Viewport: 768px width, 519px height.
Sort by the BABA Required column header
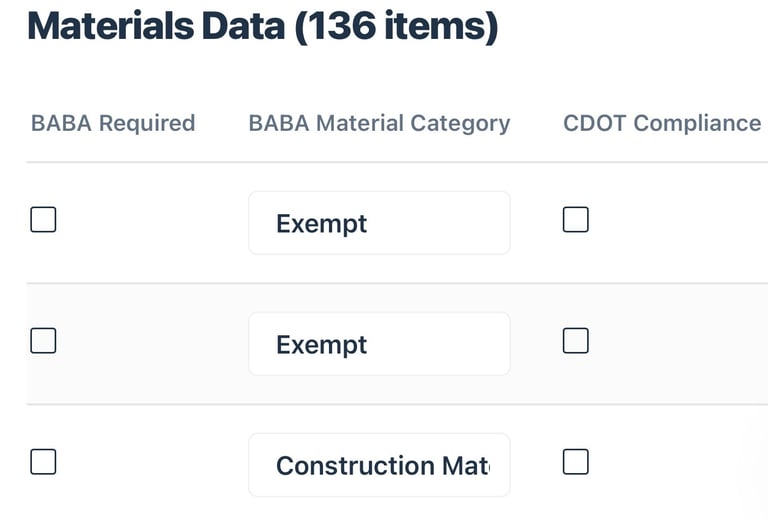coord(113,123)
